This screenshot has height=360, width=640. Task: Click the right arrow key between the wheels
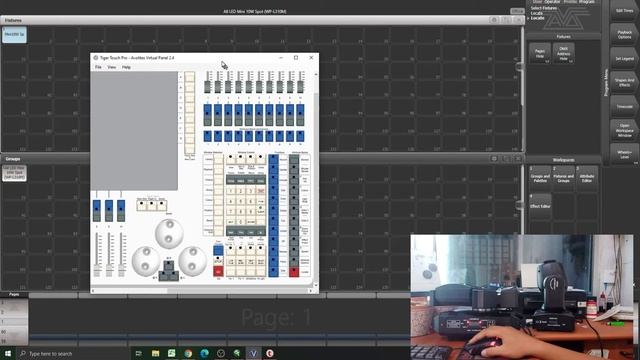174,276
